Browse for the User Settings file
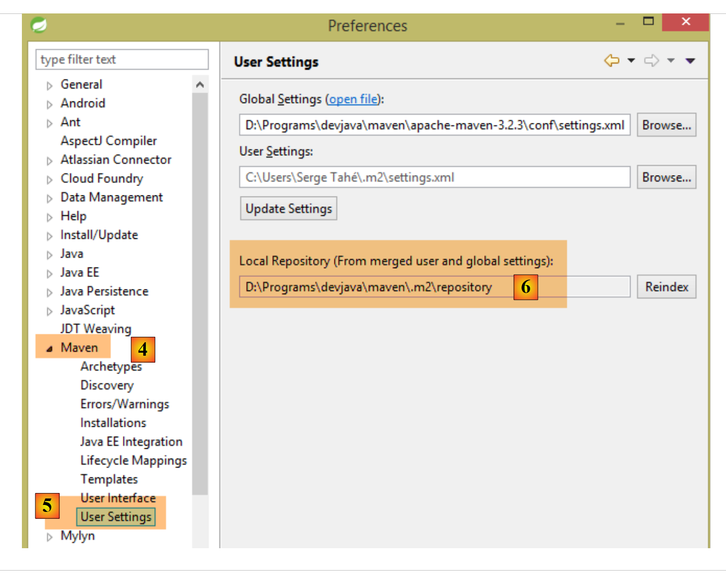Screen dimensions: 726x588 click(666, 177)
